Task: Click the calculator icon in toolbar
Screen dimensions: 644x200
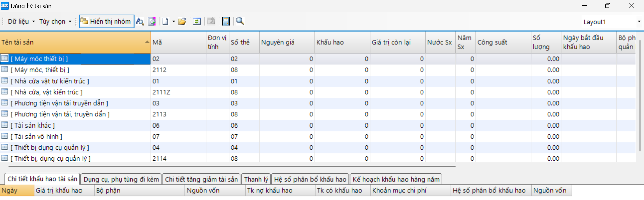Action: [x=226, y=21]
